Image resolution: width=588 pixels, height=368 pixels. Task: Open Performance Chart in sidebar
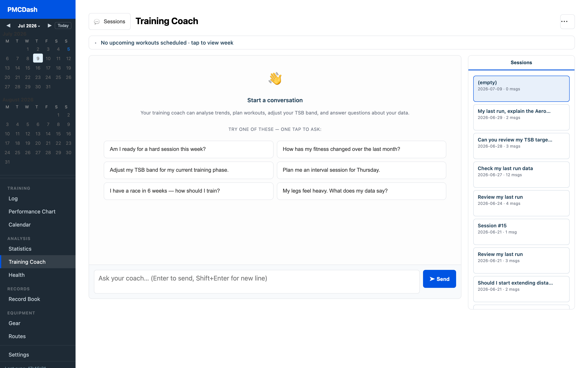(38, 212)
